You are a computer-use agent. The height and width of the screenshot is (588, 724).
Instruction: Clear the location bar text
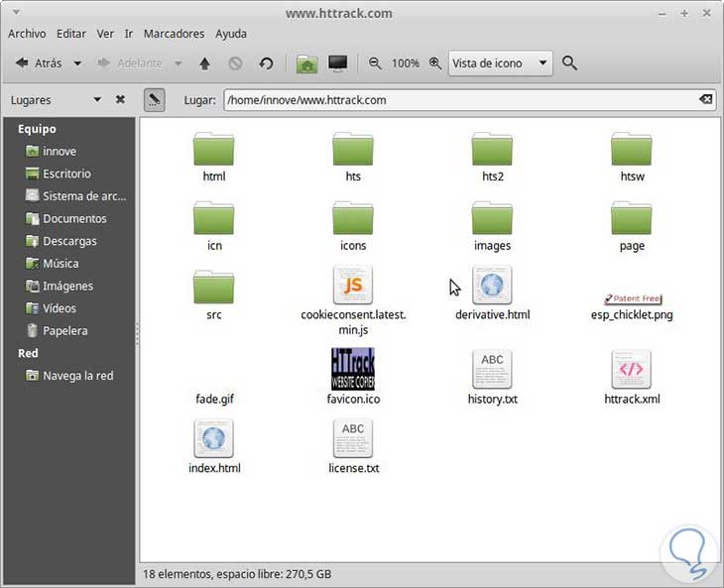(x=705, y=99)
